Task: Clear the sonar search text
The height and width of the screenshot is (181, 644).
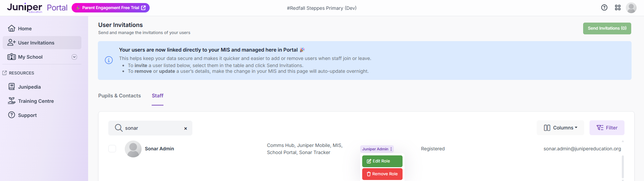Action: point(186,128)
